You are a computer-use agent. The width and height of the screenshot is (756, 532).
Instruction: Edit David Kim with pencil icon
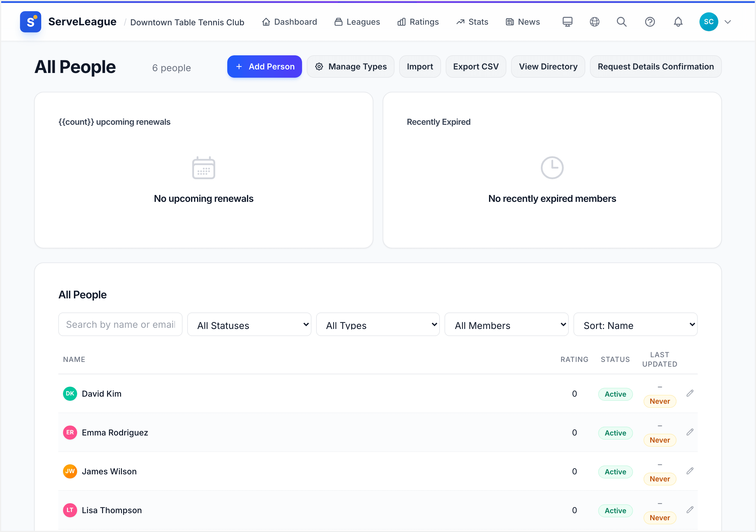pos(690,393)
